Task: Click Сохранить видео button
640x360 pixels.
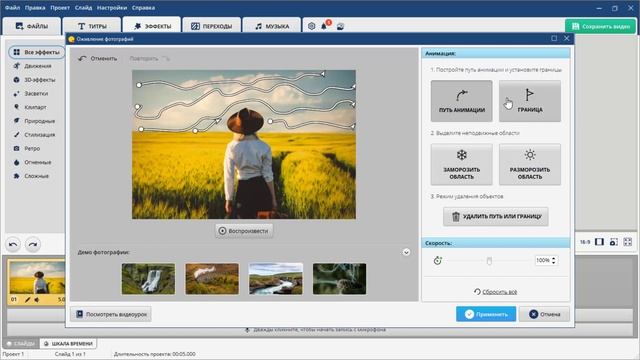Action: (600, 26)
